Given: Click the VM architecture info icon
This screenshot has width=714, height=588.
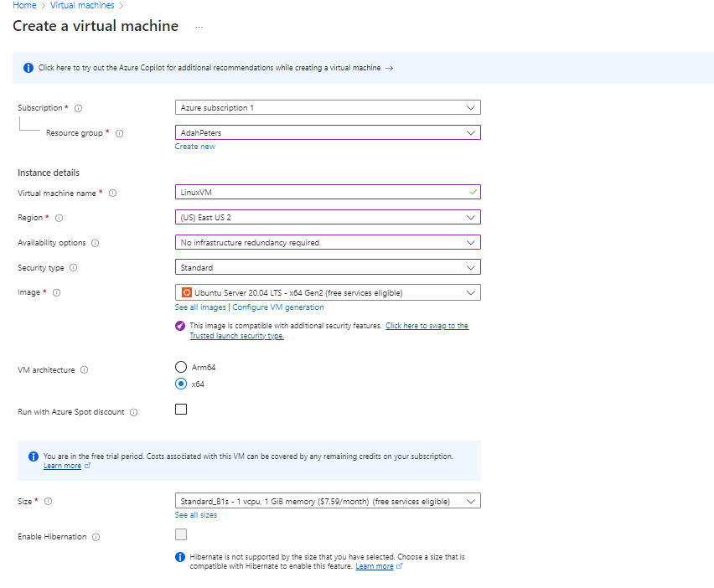Looking at the screenshot, I should (85, 370).
